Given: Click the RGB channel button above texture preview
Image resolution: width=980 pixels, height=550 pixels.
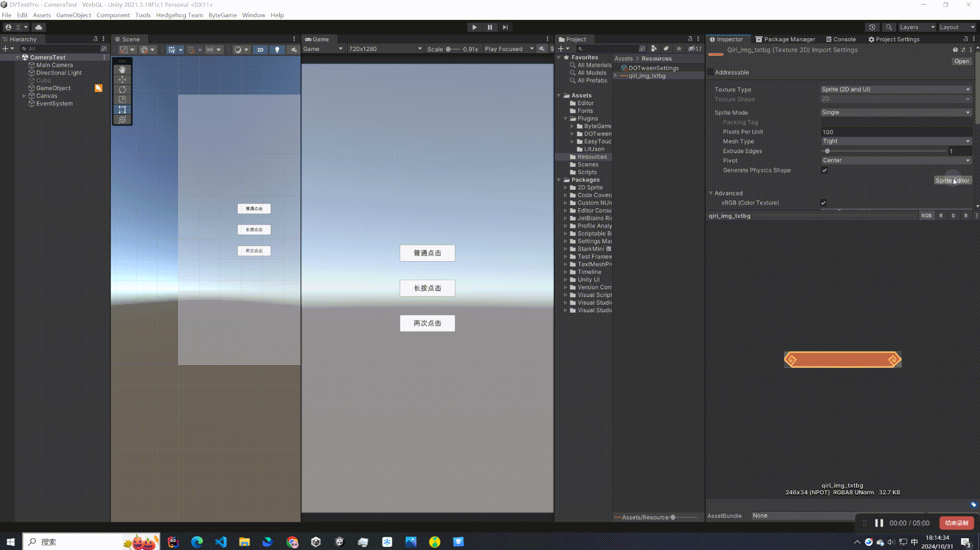Looking at the screenshot, I should tap(926, 215).
